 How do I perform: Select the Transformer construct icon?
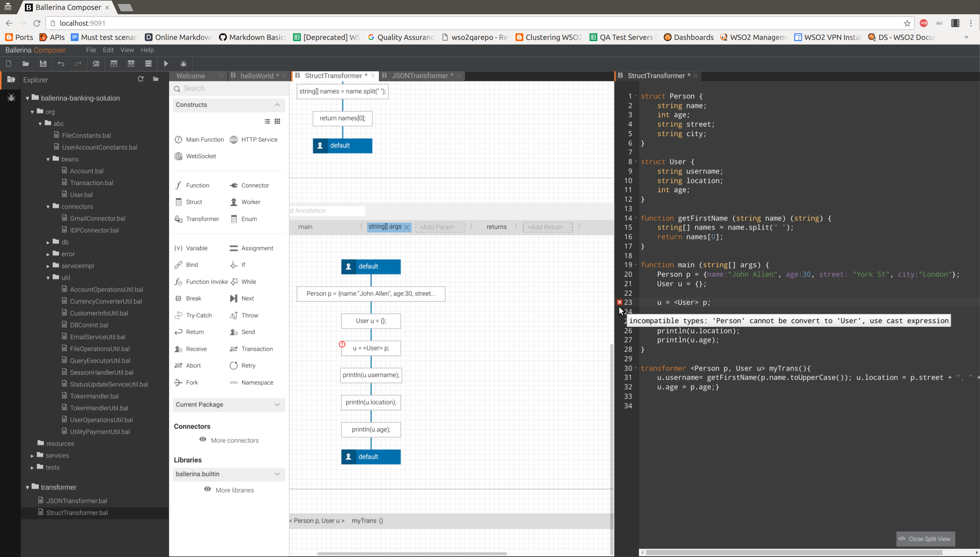pos(179,219)
